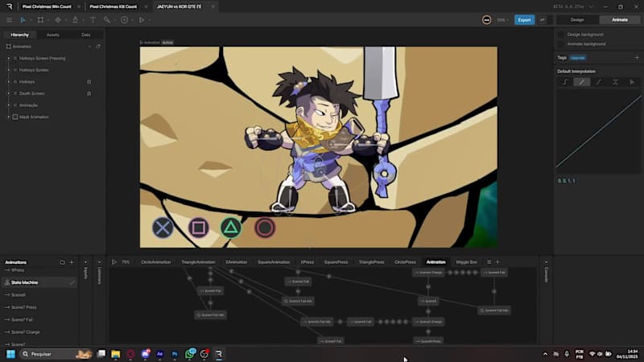Expand the Hotkeys Screen Pressing item
This screenshot has width=644, height=362.
click(8, 58)
